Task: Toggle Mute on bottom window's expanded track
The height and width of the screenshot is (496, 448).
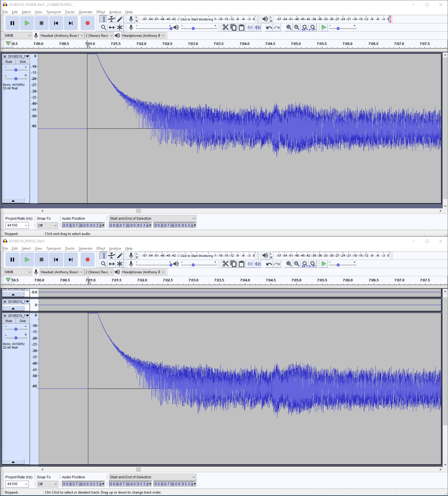Action: pos(9,321)
